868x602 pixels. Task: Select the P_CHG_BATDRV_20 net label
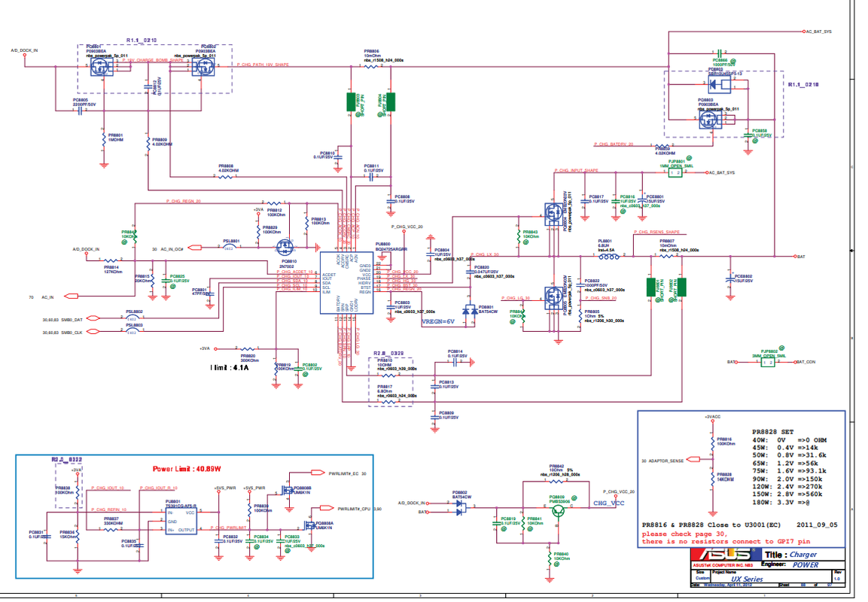(614, 144)
